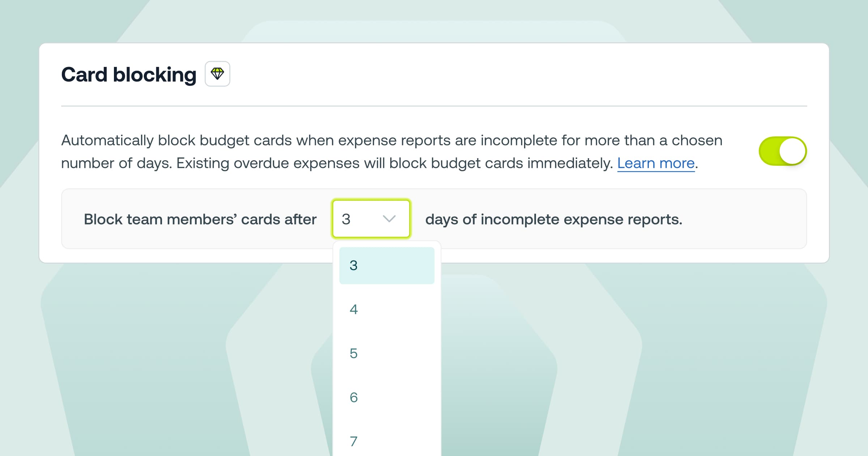868x456 pixels.
Task: Click the selected value 3 inside the combo box
Action: point(346,219)
